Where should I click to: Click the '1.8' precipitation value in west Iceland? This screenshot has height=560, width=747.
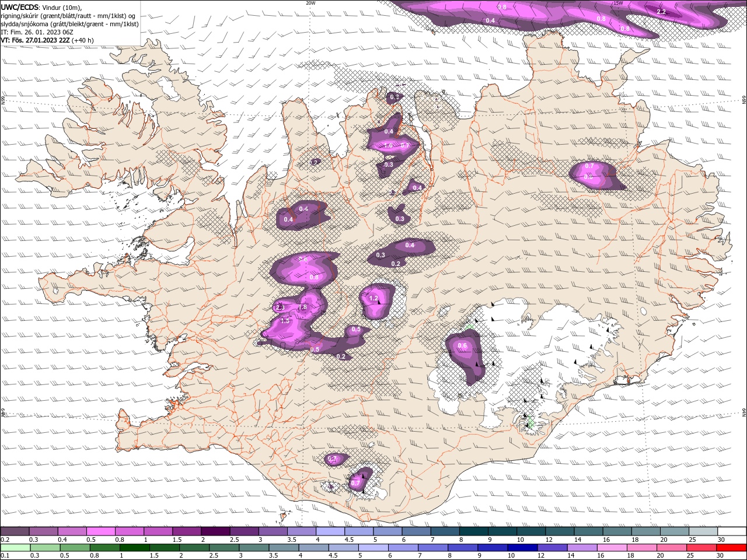[302, 307]
